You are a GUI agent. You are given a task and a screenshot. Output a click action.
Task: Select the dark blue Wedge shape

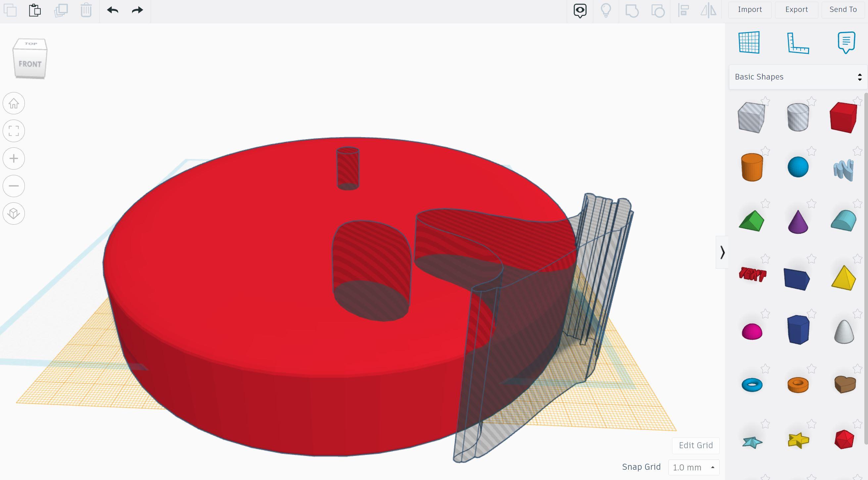[x=797, y=279]
